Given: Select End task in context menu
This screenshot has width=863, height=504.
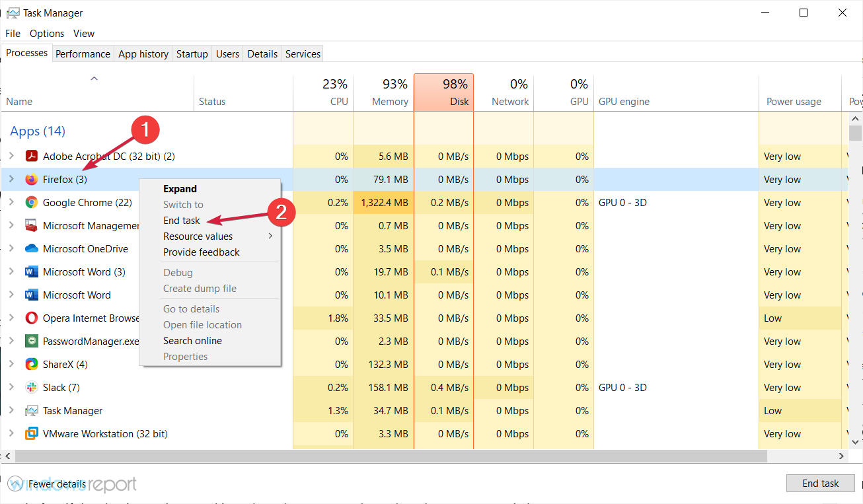Looking at the screenshot, I should point(182,221).
